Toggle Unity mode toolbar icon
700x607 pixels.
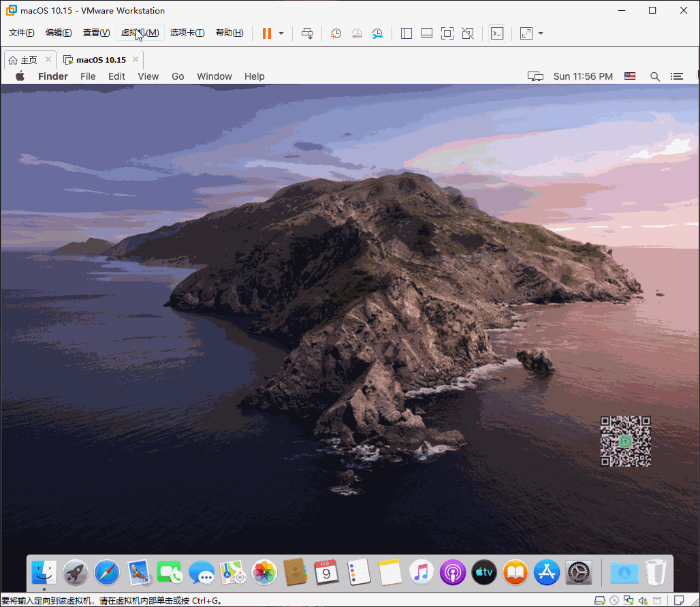point(468,33)
